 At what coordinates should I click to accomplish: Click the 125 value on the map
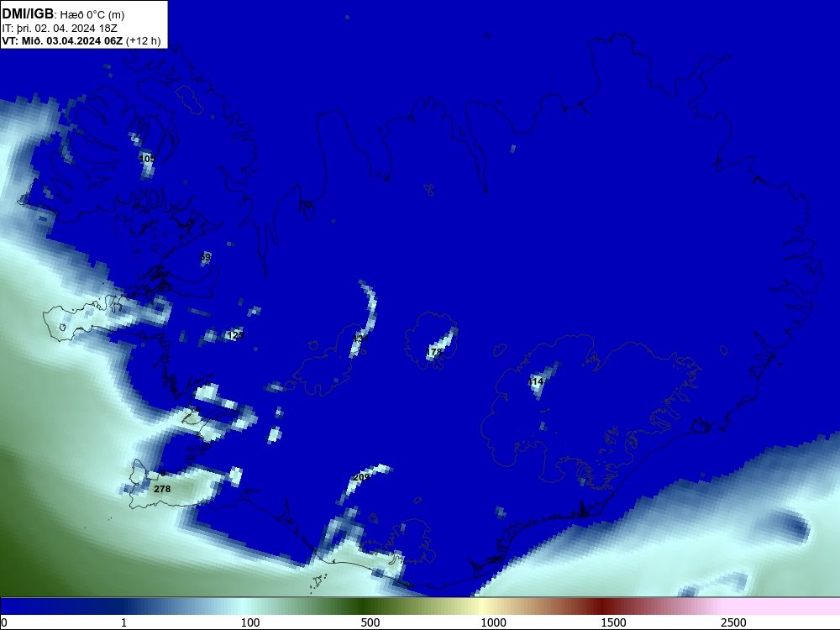(x=235, y=335)
